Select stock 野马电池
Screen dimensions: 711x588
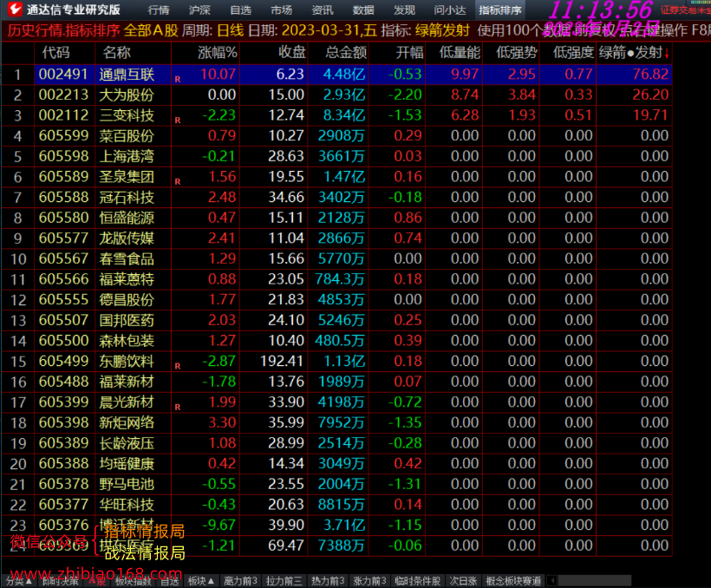127,484
